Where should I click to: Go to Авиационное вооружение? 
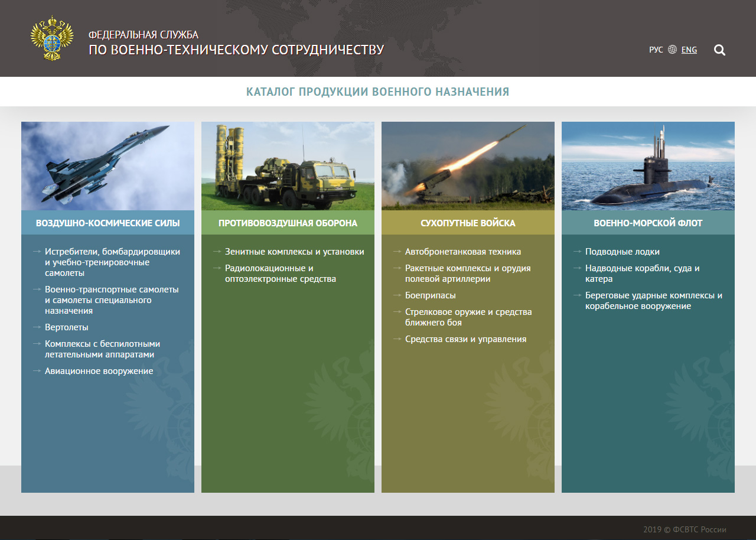[99, 371]
